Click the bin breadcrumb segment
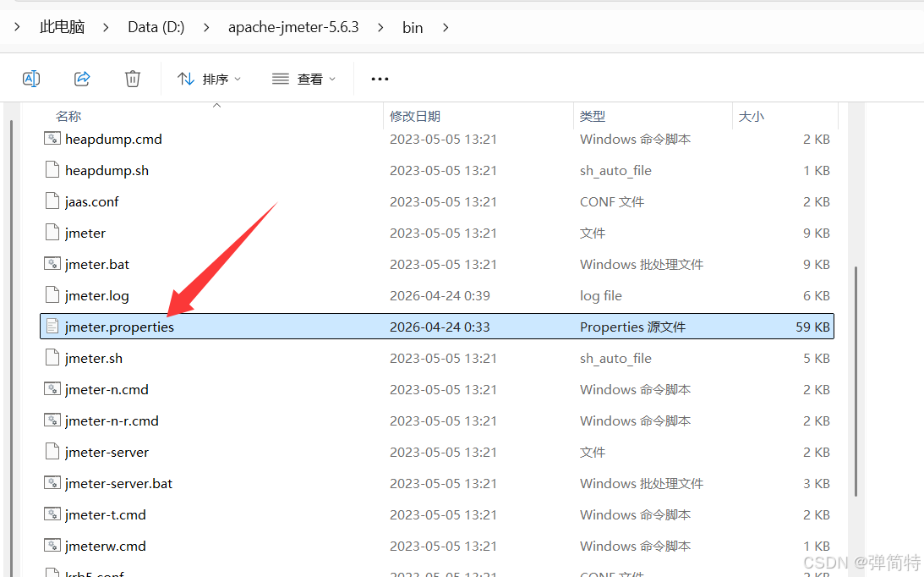924x577 pixels. [x=413, y=27]
